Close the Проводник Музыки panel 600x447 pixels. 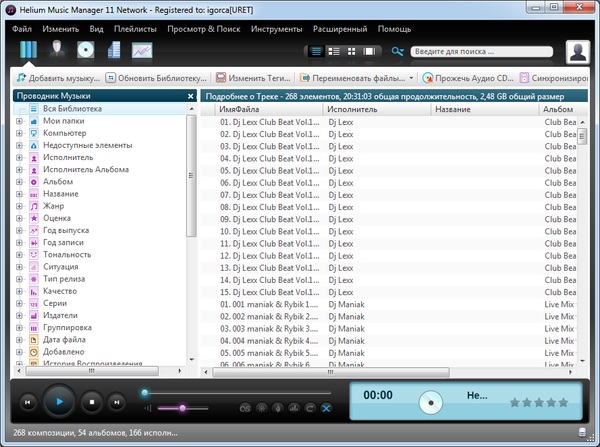tap(191, 96)
